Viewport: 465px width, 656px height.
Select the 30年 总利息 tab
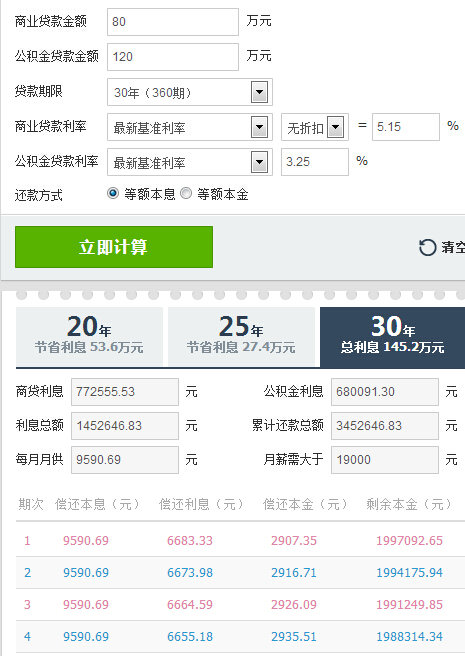tap(393, 337)
